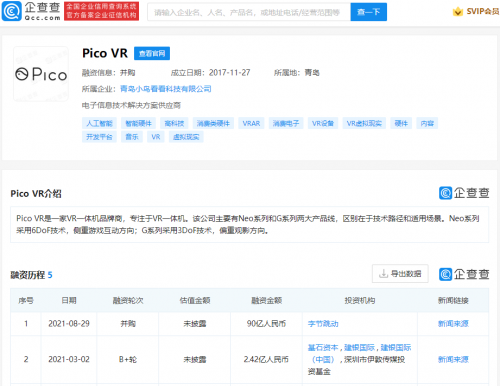Select the VR虚拟现实 tag

tap(364, 123)
